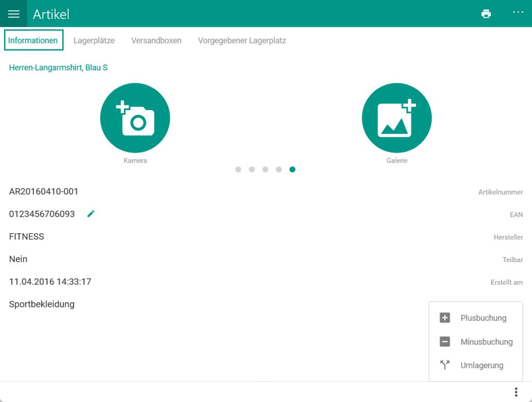Click the Umlagerung split-arrow icon
The width and height of the screenshot is (532, 402).
[x=445, y=365]
